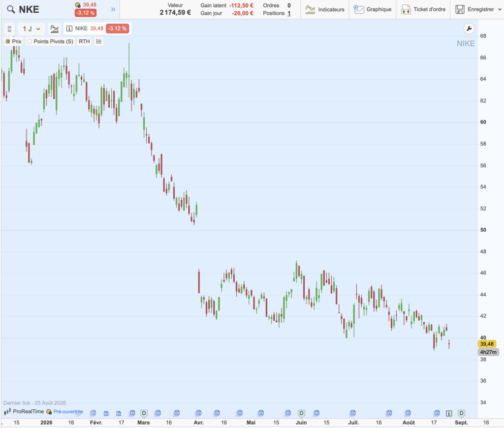
Task: Click the ProRealTime text label
Action: 28,412
